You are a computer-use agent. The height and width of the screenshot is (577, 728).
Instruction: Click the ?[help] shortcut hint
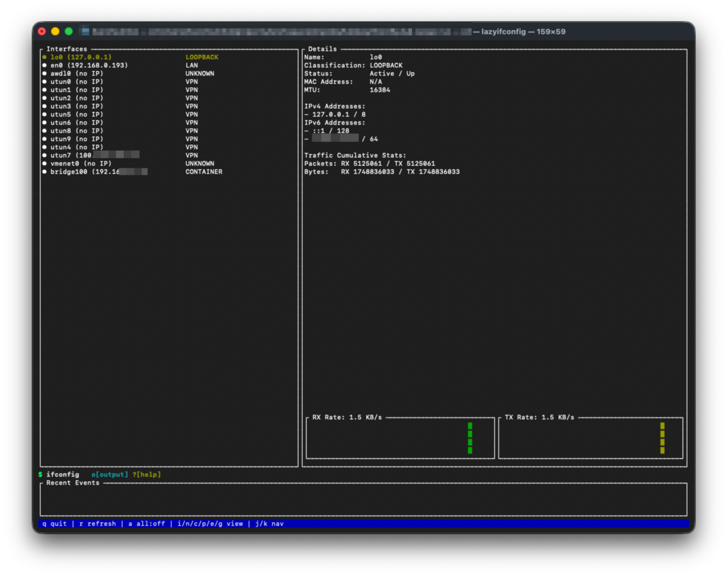point(146,475)
